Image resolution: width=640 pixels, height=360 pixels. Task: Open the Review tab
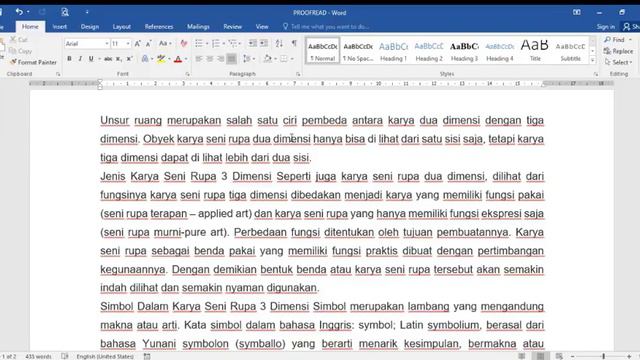[232, 27]
